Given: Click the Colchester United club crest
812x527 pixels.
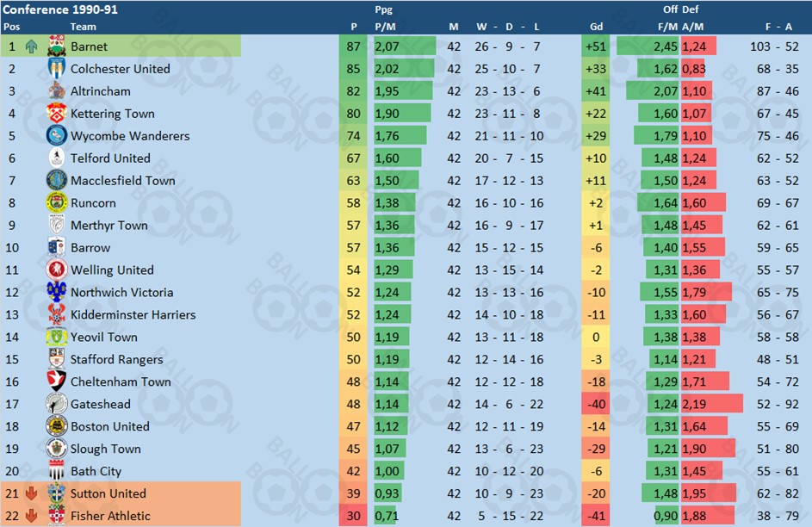Looking at the screenshot, I should 57,69.
